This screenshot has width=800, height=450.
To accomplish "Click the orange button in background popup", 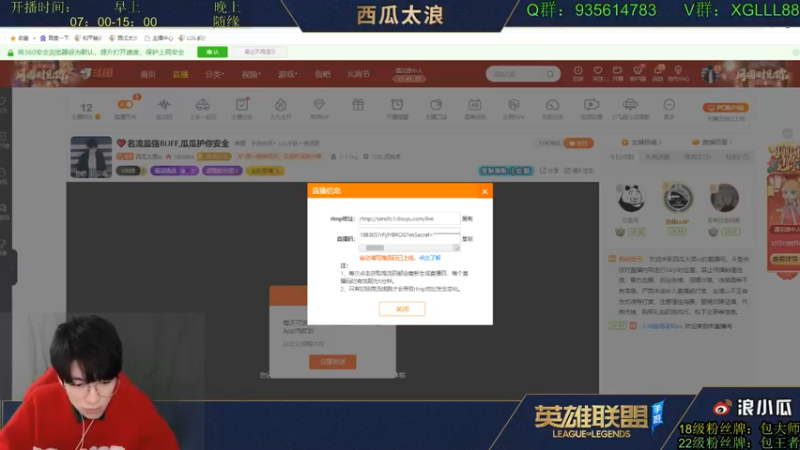I will 333,362.
